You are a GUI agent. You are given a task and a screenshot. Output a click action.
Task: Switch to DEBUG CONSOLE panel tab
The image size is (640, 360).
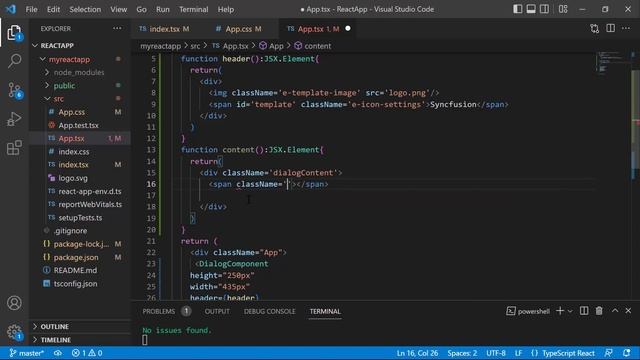[x=269, y=311]
